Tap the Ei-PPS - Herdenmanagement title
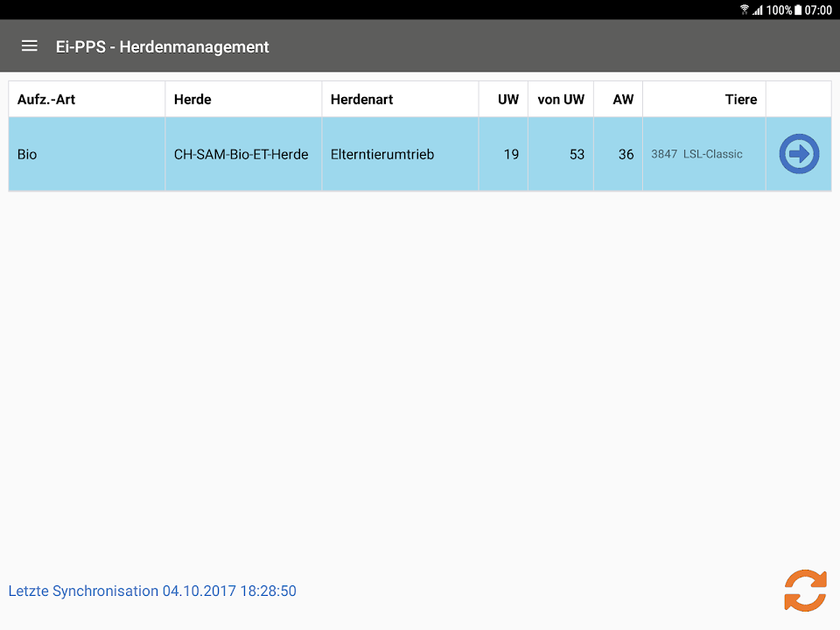The height and width of the screenshot is (630, 840). (163, 46)
